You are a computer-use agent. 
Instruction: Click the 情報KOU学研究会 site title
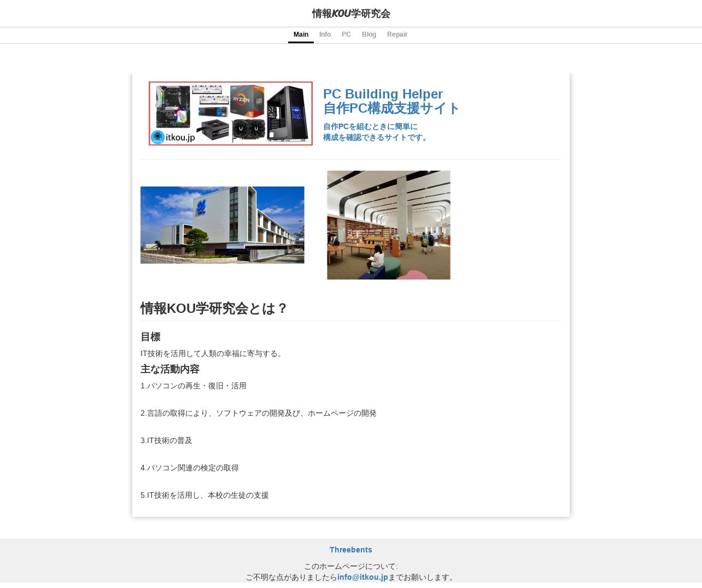pyautogui.click(x=351, y=14)
